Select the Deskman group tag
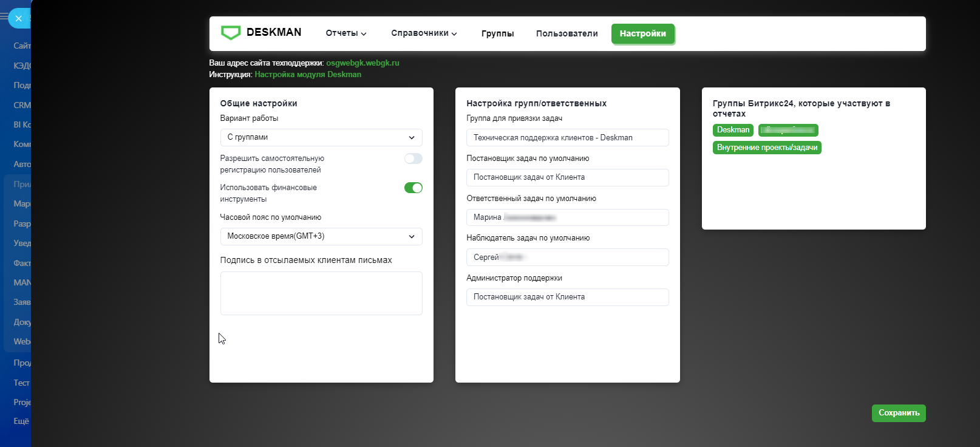The image size is (980, 447). (x=733, y=130)
